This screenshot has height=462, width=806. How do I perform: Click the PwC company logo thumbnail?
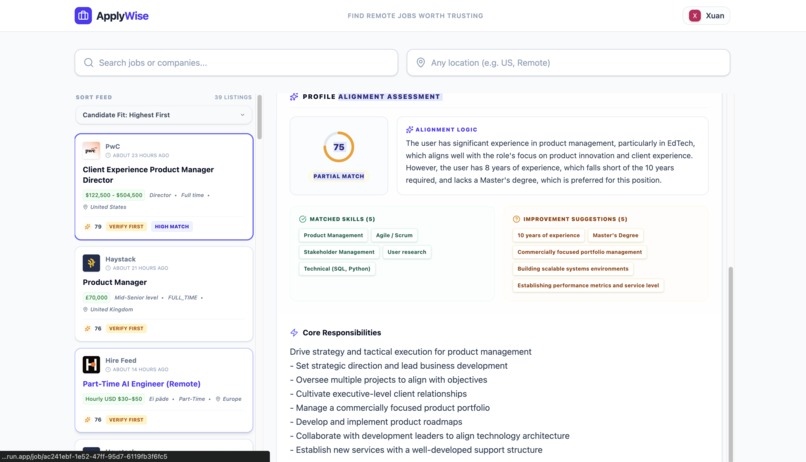point(91,151)
